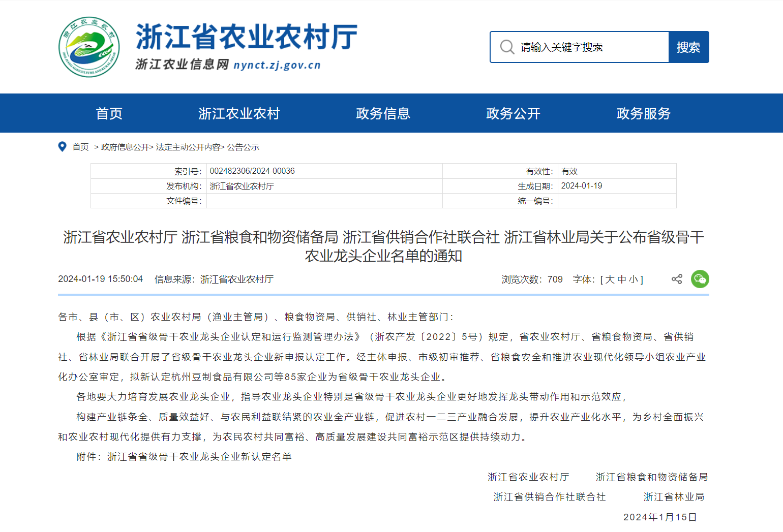Set font size to 小

coord(633,279)
